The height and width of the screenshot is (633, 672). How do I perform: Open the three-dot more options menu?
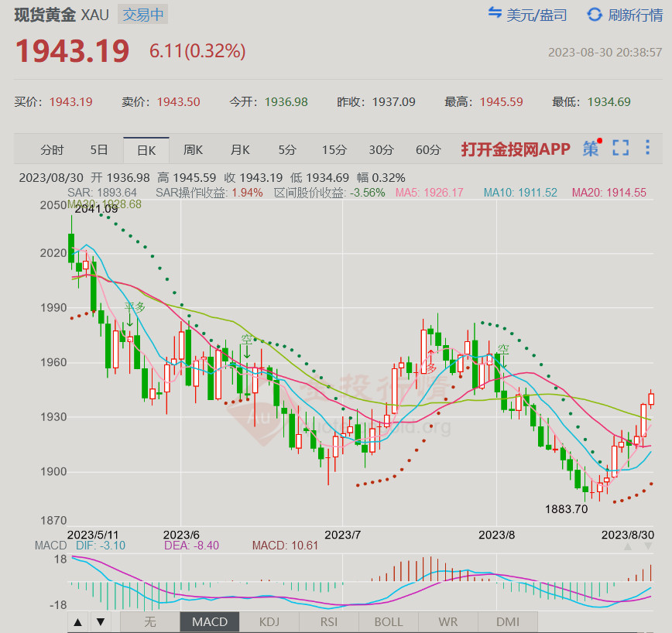tap(648, 149)
